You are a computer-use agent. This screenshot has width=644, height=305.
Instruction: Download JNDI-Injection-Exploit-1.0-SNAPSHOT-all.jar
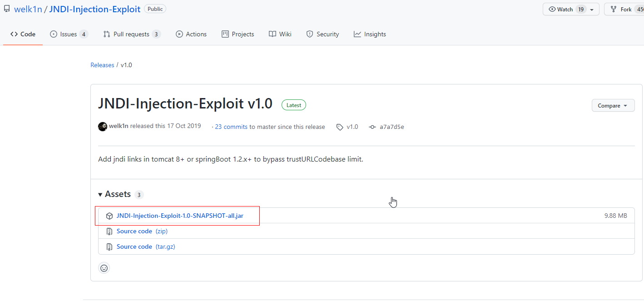180,216
